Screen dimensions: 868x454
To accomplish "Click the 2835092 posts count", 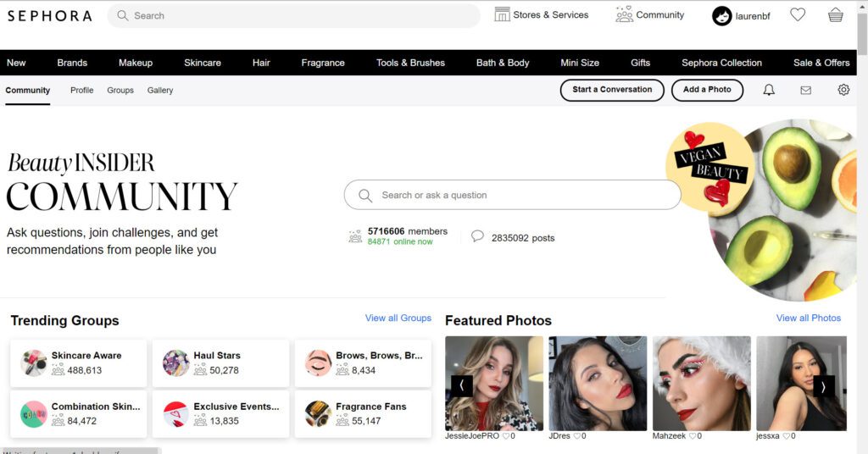I will tap(522, 238).
